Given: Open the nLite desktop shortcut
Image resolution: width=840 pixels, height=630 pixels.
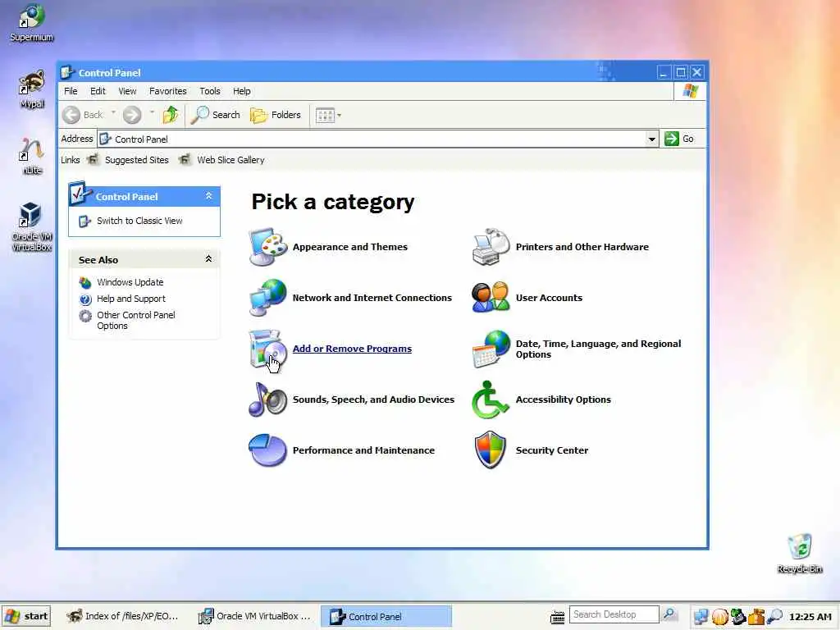Looking at the screenshot, I should [32, 157].
